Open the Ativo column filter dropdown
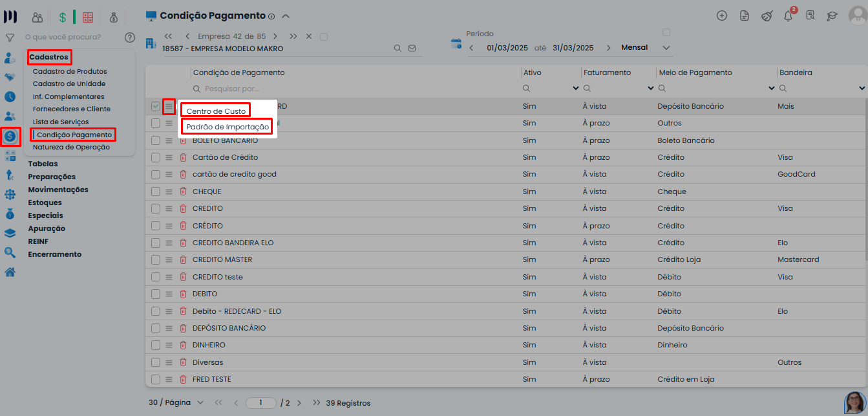 575,89
